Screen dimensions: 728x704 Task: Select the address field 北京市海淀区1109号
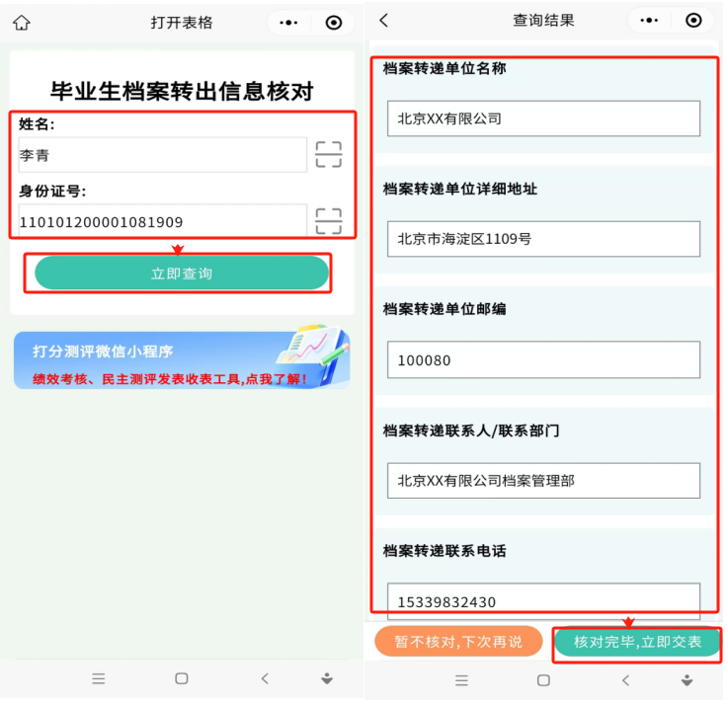coord(543,239)
